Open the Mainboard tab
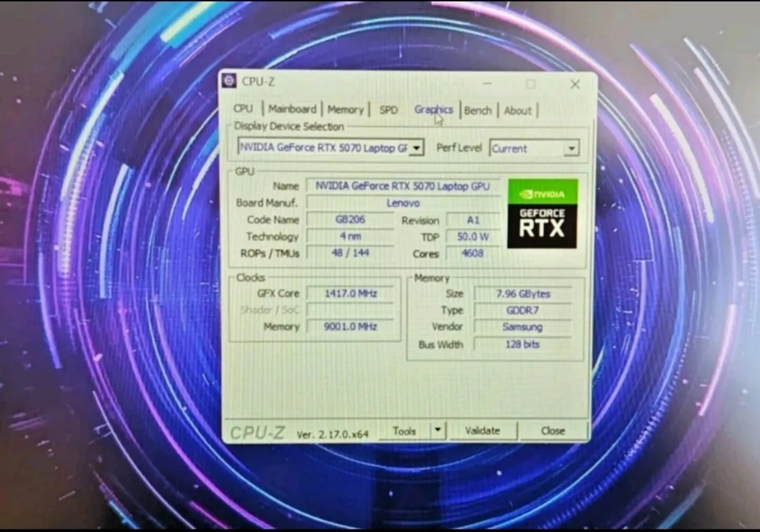 click(x=292, y=109)
